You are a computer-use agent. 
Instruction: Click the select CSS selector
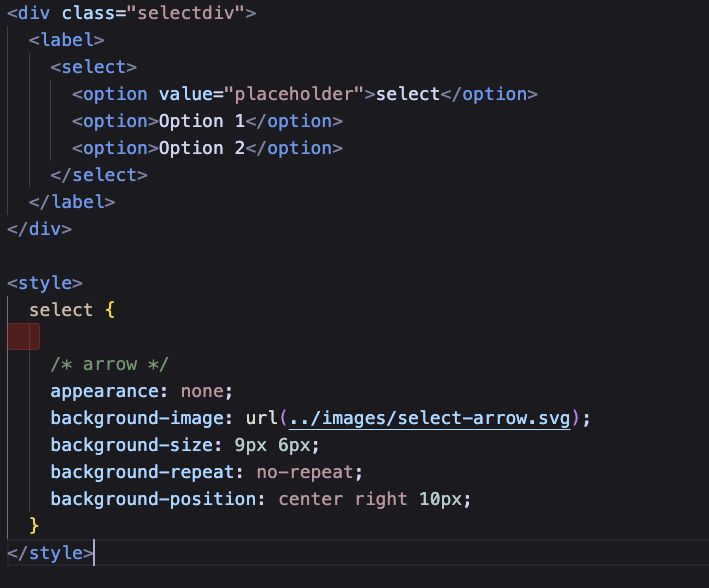click(61, 310)
